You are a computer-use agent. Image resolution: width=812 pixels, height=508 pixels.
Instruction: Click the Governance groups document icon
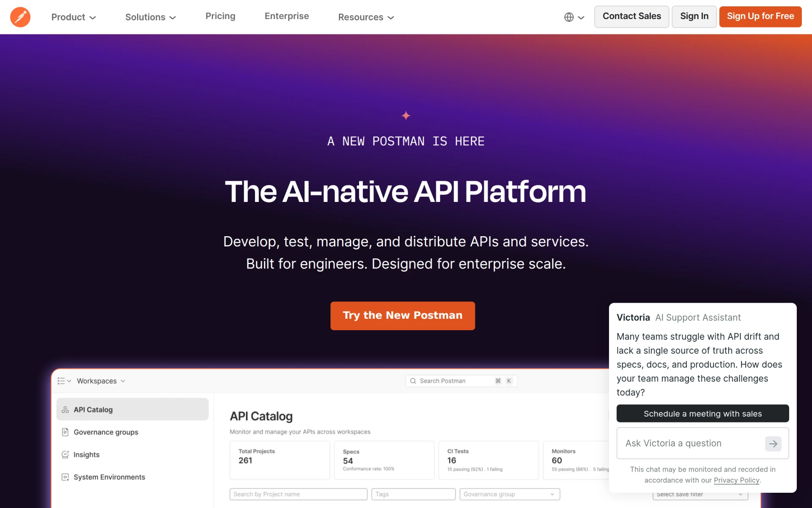coord(65,432)
